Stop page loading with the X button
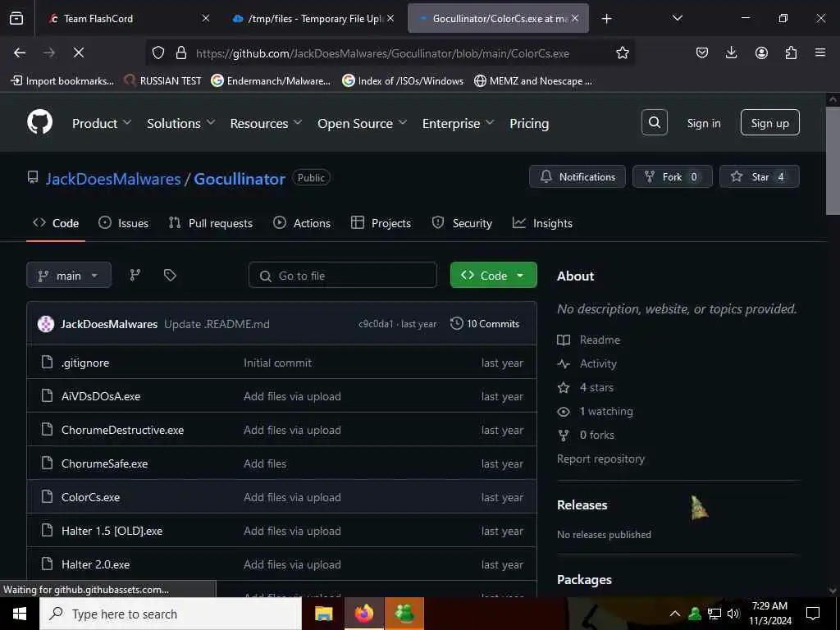Viewport: 840px width, 630px height. point(78,52)
